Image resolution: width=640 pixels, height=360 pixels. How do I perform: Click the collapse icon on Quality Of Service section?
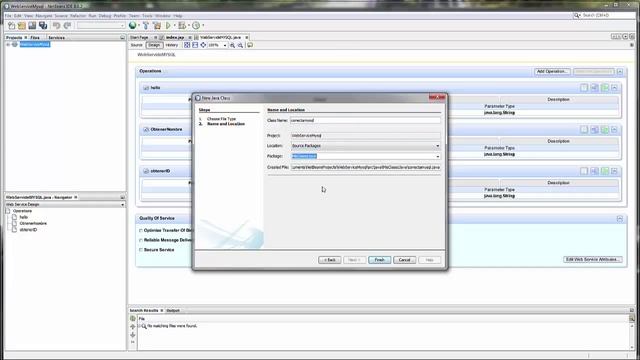pyautogui.click(x=620, y=219)
